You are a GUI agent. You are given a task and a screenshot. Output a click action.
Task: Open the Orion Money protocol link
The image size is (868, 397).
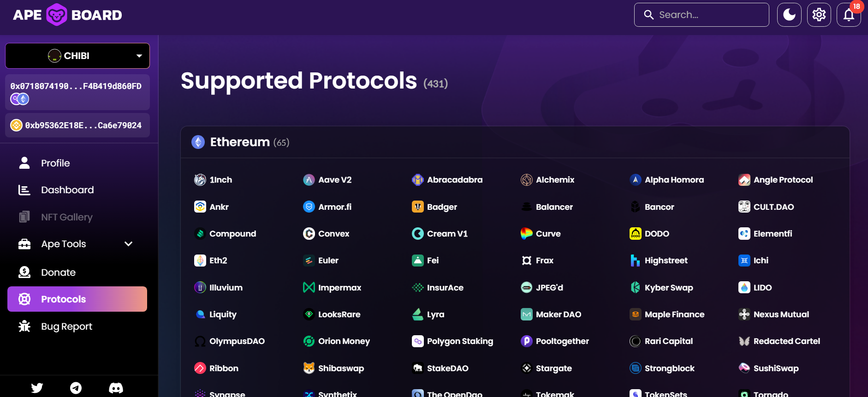[x=336, y=341]
